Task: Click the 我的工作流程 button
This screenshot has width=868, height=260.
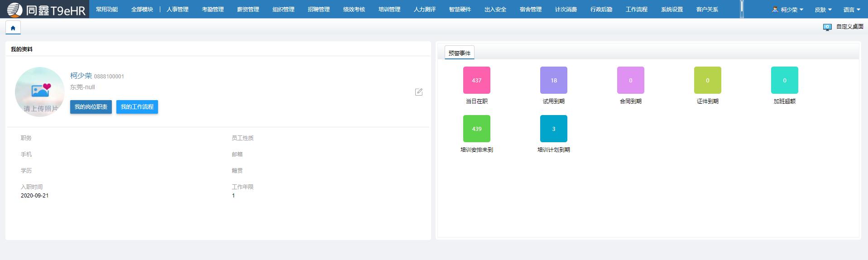Action: click(137, 107)
